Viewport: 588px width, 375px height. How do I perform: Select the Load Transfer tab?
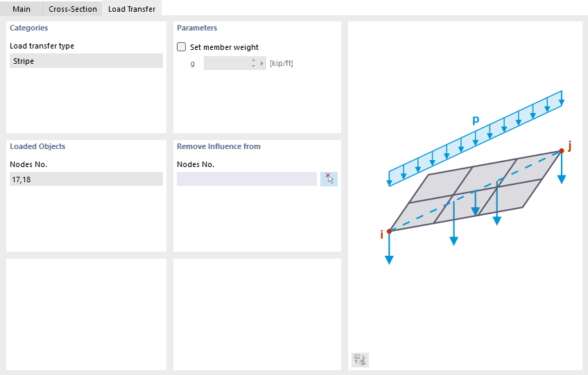[x=131, y=9]
